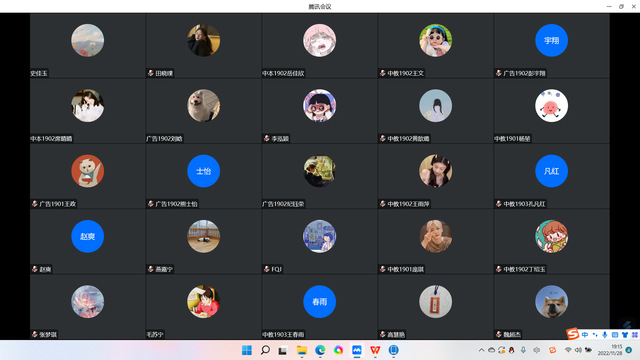Screen dimensions: 640x360
Task: Toggle the Sogou voice input microphone
Action: (604, 335)
